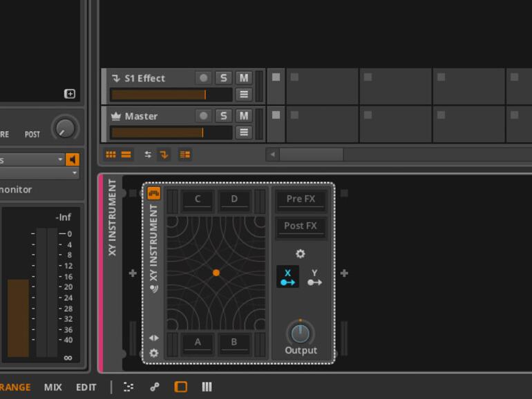Toggle the XY Instrument device power button
The width and height of the screenshot is (532, 399).
pos(153,193)
